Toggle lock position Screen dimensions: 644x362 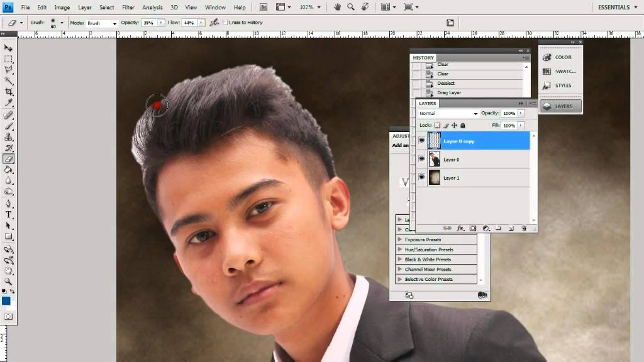coord(454,125)
